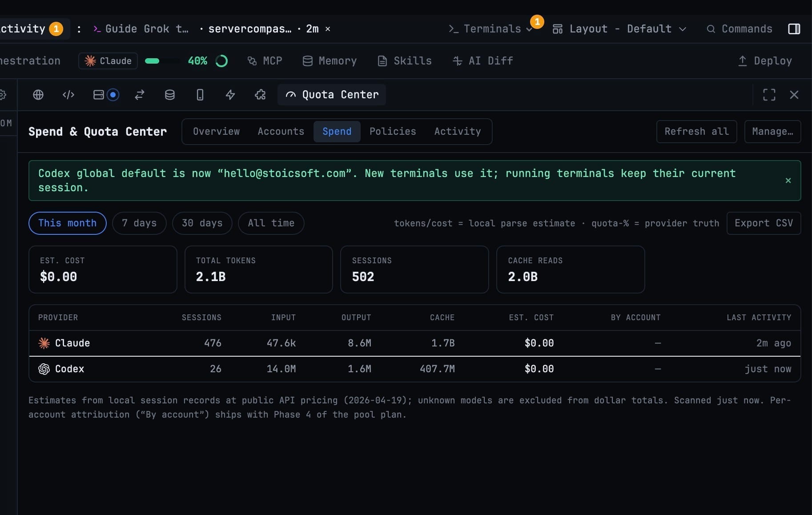Click the Deploy upload arrow icon

(x=743, y=61)
